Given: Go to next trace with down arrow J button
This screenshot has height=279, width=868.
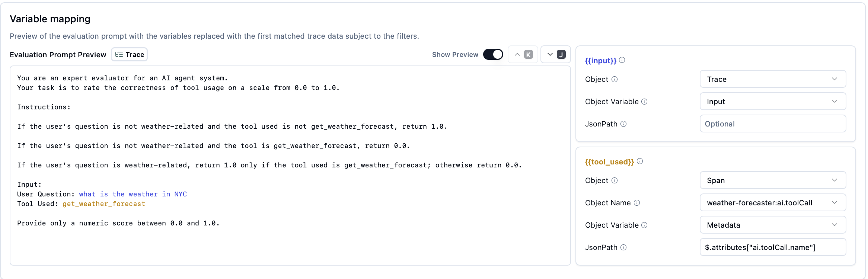Looking at the screenshot, I should point(556,54).
